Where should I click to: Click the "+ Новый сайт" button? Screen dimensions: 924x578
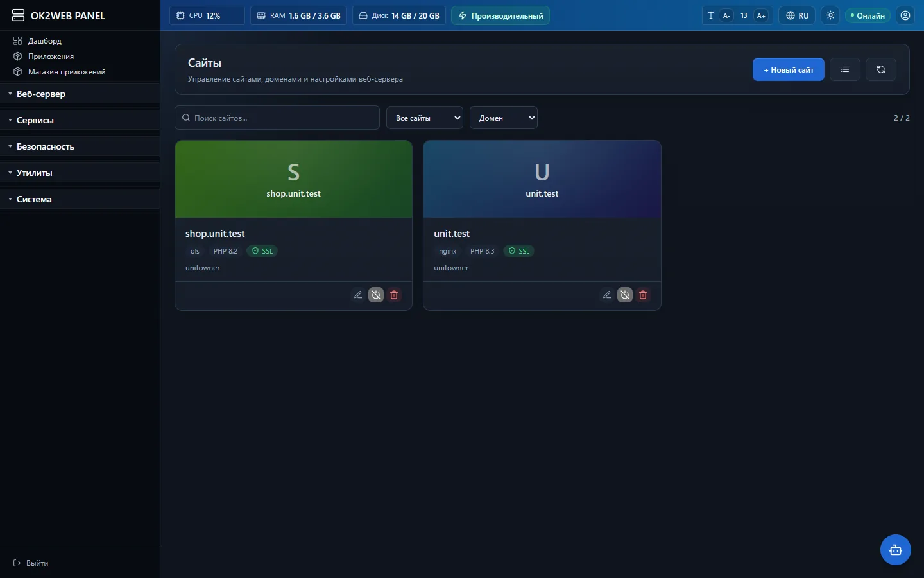point(789,69)
